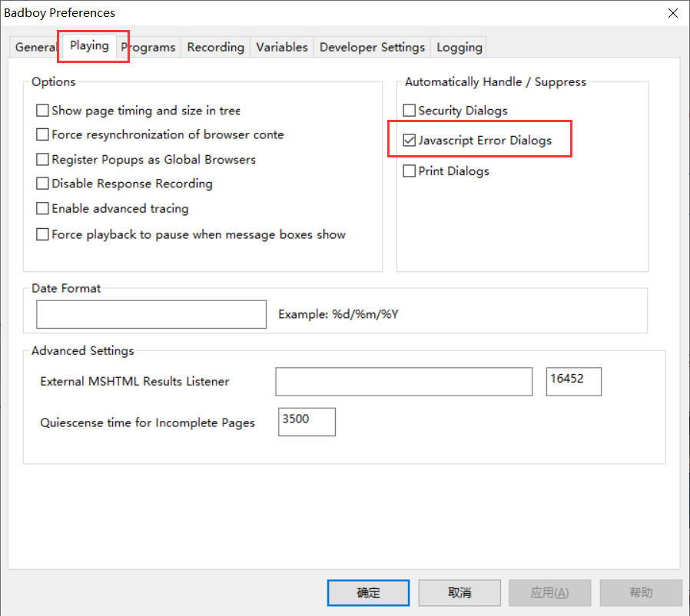Tick Enable advanced tracing
Screen dimensions: 690x616
43,208
